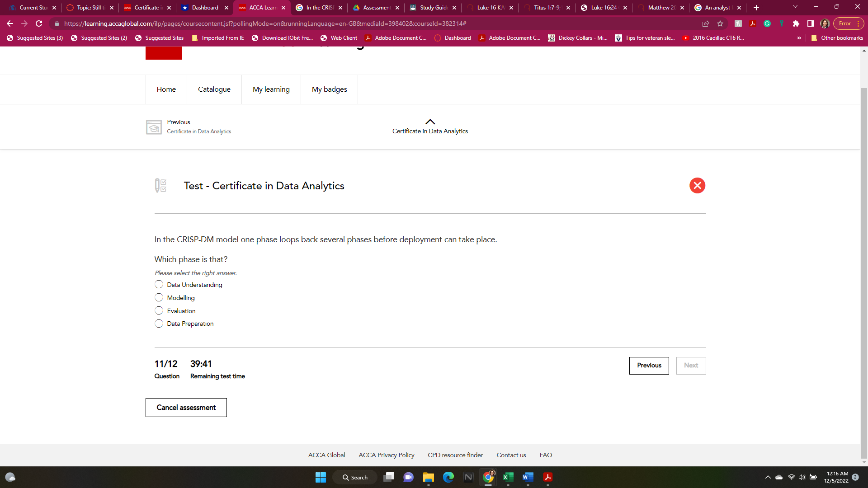Click the Grammarly extension icon

click(x=767, y=23)
